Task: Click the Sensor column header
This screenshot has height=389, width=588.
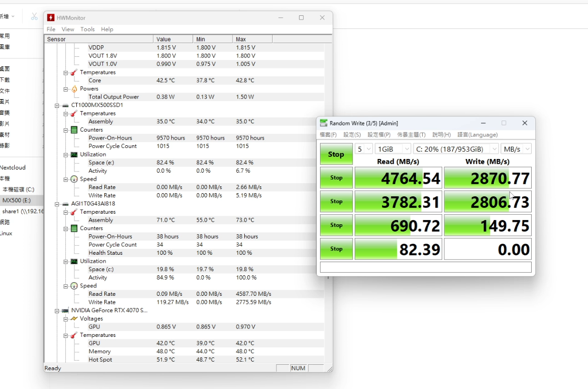Action: click(98, 39)
